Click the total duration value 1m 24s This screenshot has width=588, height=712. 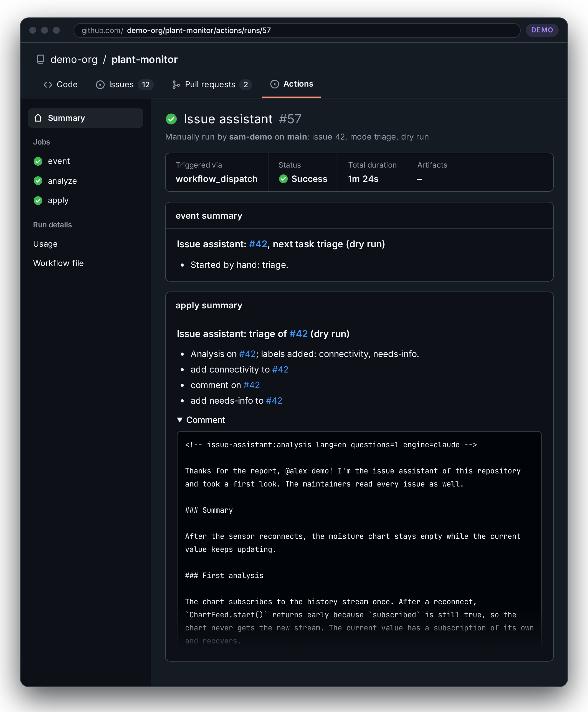[x=363, y=179]
